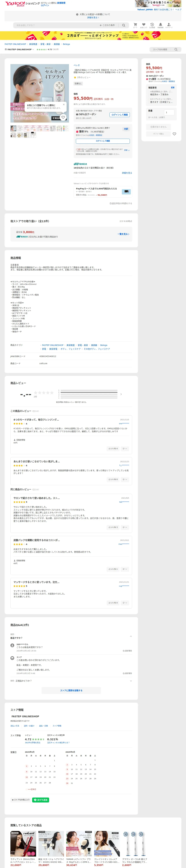Click ストアに質問を投稿する button

pos(71,690)
